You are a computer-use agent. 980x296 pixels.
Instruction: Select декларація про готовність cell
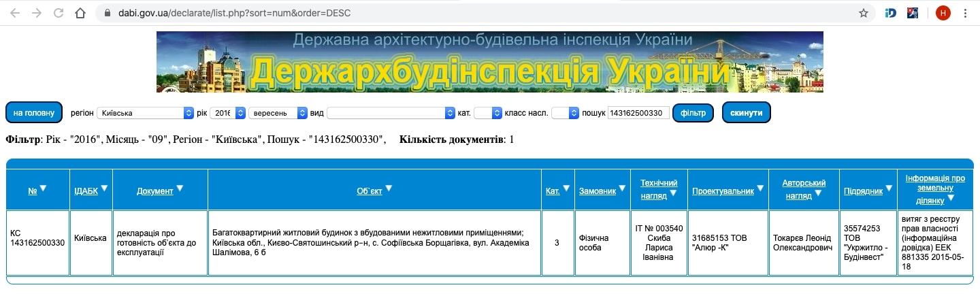coord(160,243)
